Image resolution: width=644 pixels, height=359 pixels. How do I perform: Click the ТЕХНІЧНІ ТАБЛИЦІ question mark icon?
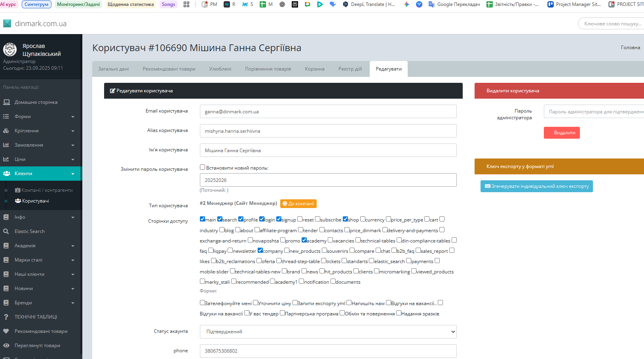point(6,317)
